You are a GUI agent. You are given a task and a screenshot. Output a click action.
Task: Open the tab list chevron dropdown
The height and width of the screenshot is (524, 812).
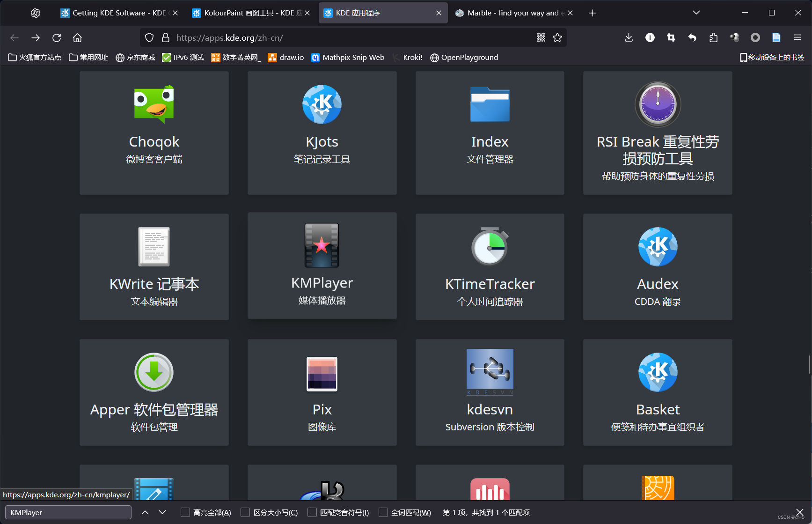(x=696, y=13)
